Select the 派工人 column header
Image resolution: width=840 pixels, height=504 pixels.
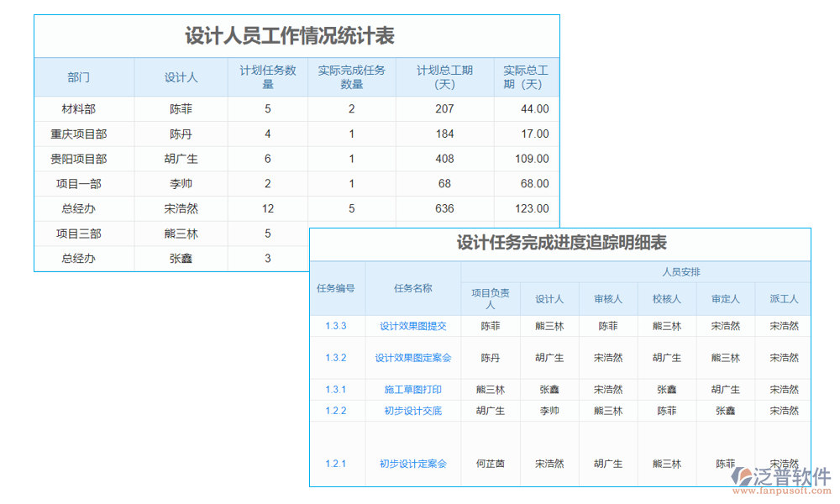[x=784, y=299]
